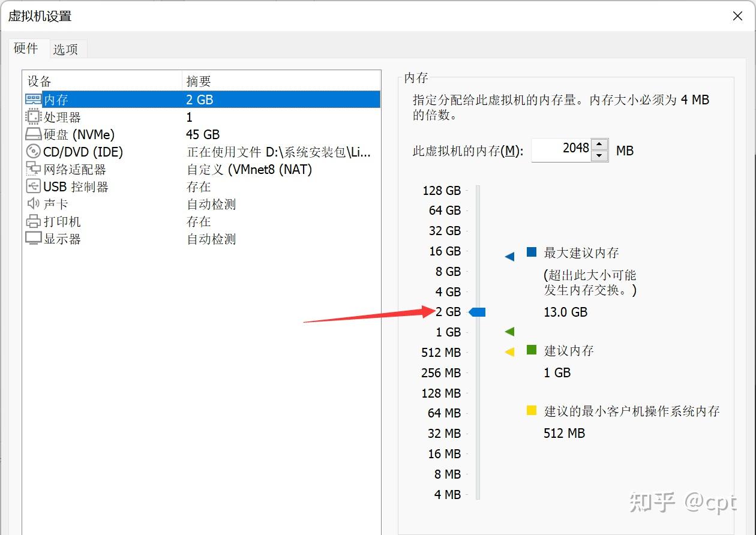Select the CD/DVD (IDE) drive icon
756x535 pixels.
[x=33, y=152]
